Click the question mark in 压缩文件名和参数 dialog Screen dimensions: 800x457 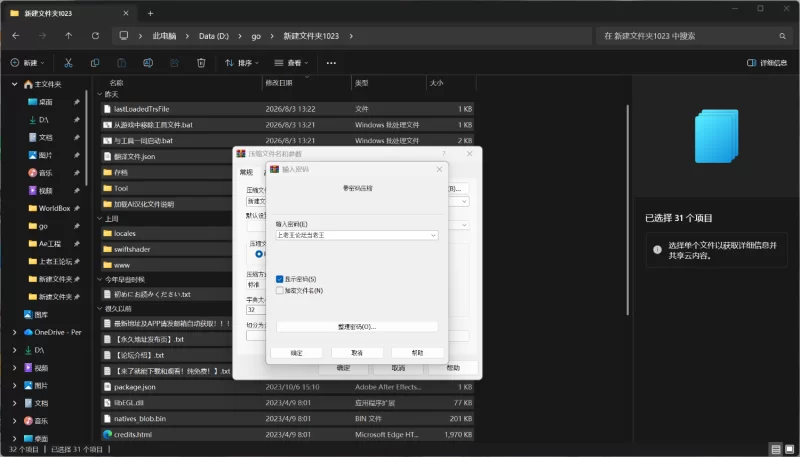pos(443,154)
